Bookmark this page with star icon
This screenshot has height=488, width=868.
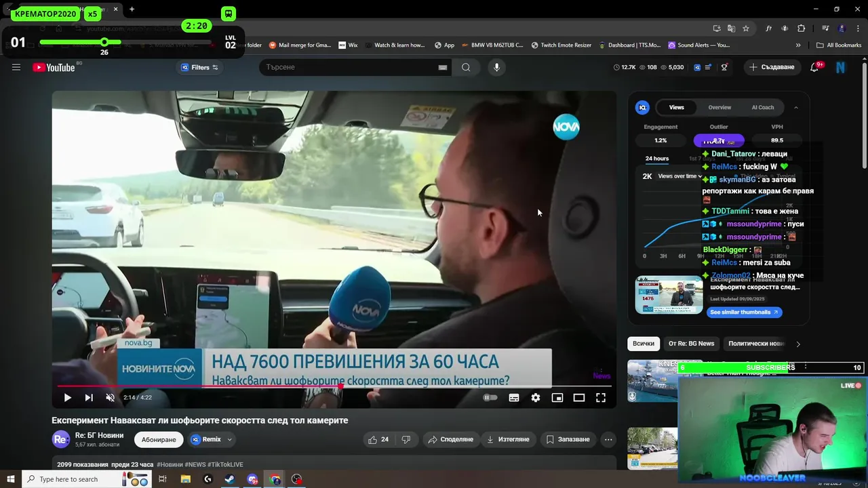pyautogui.click(x=746, y=28)
